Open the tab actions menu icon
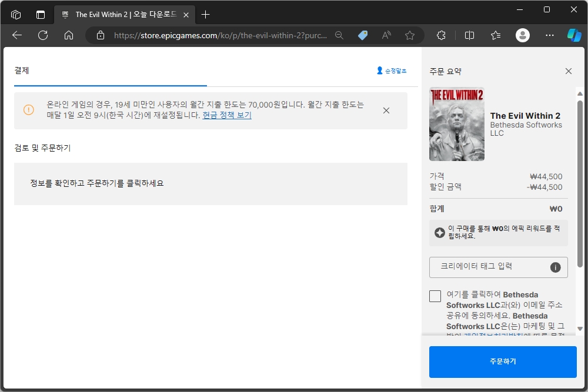This screenshot has height=392, width=588. coord(41,15)
